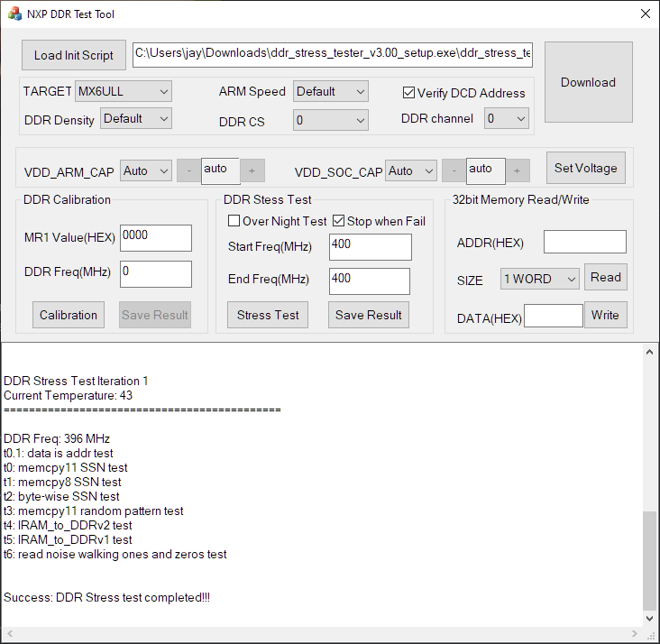The width and height of the screenshot is (660, 644).
Task: Toggle the Verify DCD Address checkbox
Action: (408, 93)
